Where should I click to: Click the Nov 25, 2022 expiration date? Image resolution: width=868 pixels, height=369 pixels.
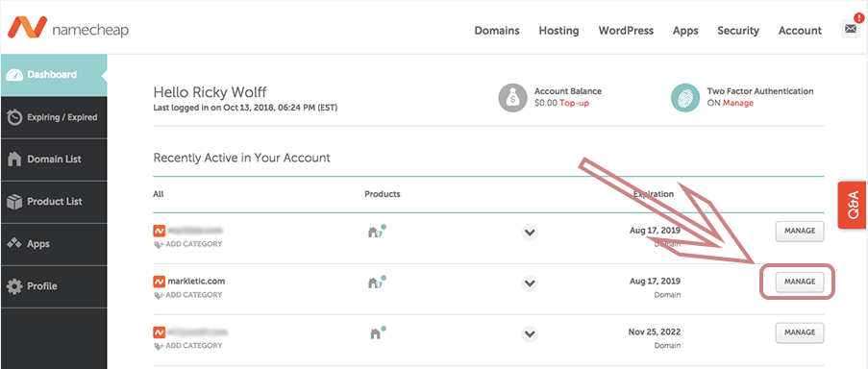(655, 332)
